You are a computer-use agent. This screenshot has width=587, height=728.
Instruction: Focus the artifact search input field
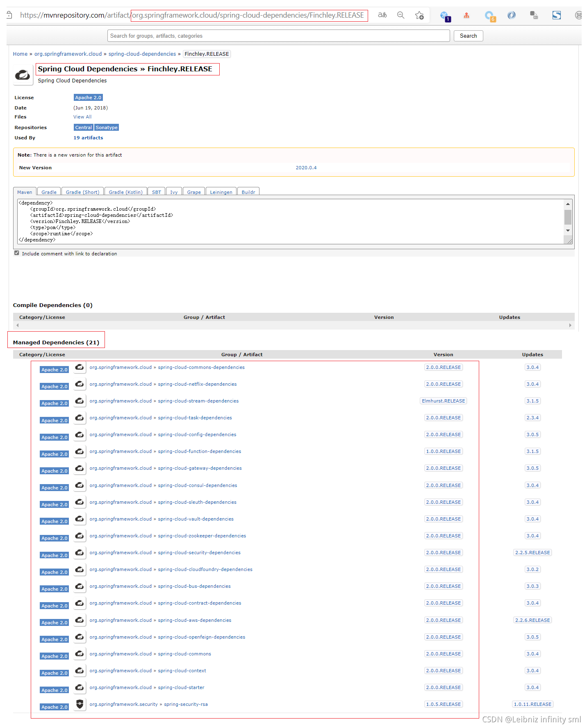click(x=279, y=36)
